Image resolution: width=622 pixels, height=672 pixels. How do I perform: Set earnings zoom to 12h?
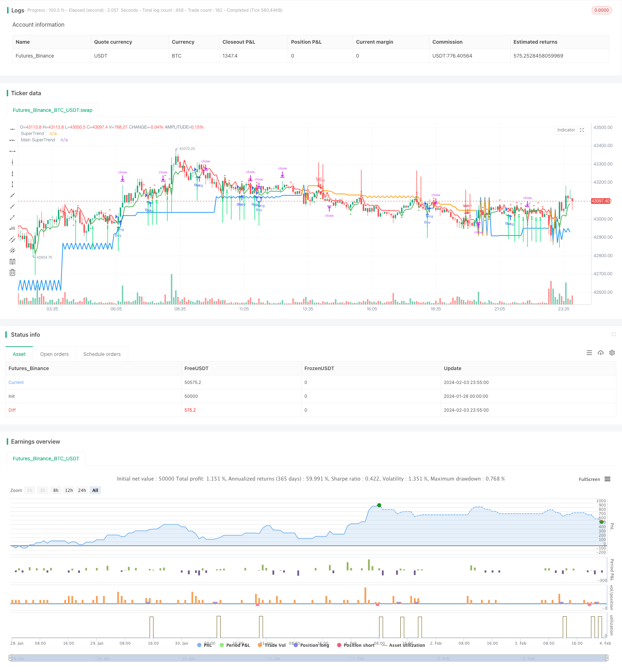[x=69, y=490]
